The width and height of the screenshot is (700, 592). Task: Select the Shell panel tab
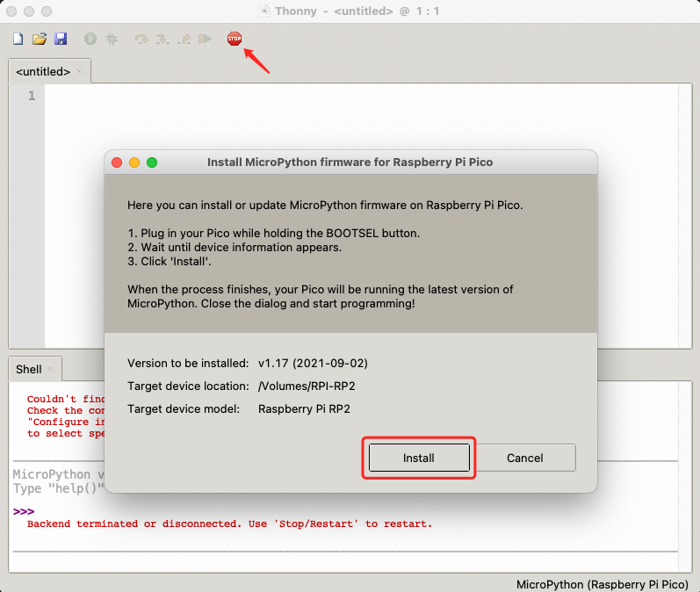tap(29, 369)
